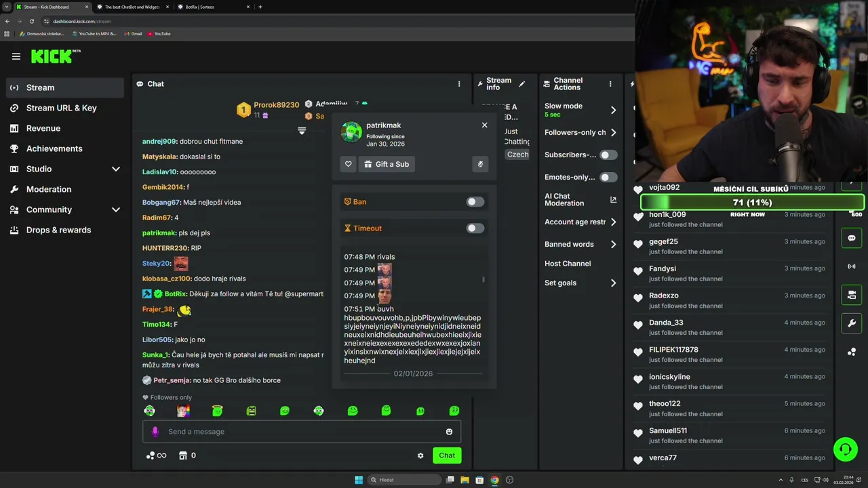Switch to The best ChatBot and Widgets tab
The height and width of the screenshot is (488, 868).
(x=132, y=7)
